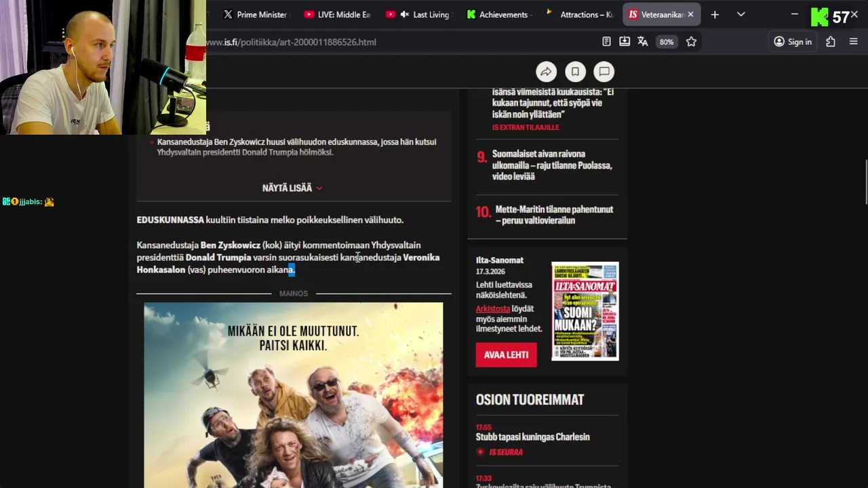868x488 pixels.
Task: Click chat username jjjabis
Action: [31, 202]
